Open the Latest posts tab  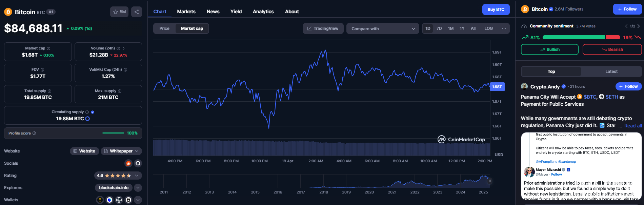[x=611, y=71]
